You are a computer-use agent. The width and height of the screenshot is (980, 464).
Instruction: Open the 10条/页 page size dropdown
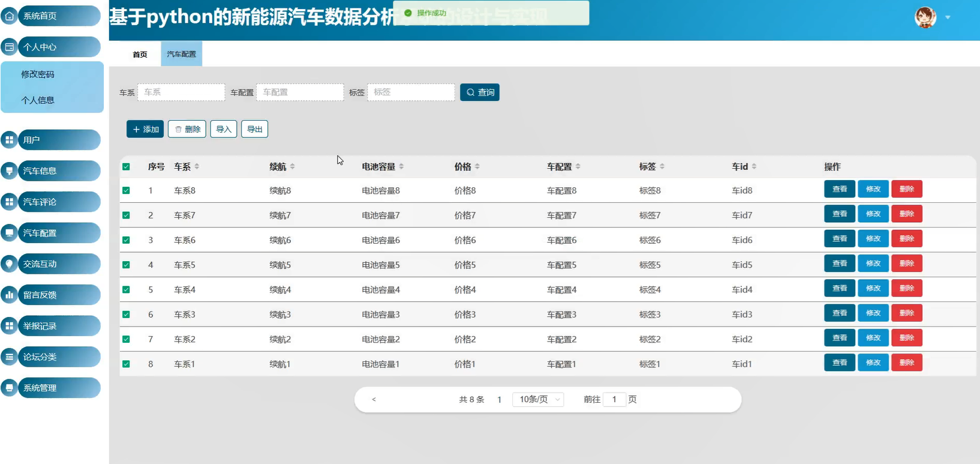pyautogui.click(x=538, y=400)
